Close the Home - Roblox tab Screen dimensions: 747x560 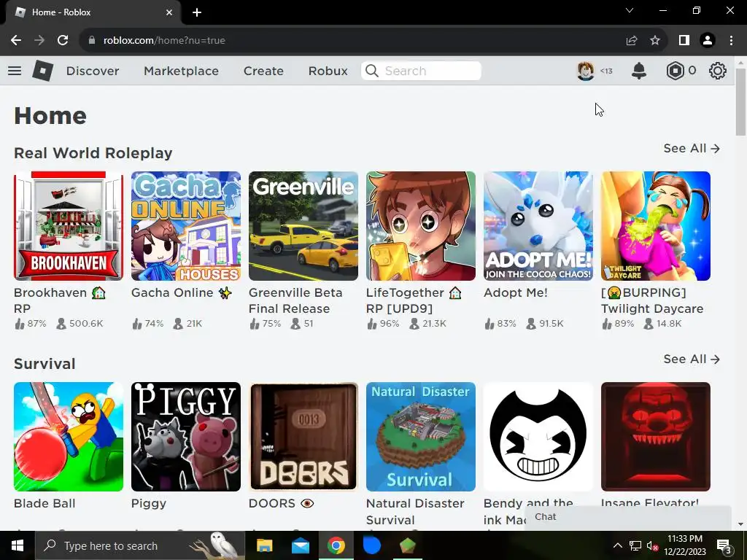click(x=169, y=12)
